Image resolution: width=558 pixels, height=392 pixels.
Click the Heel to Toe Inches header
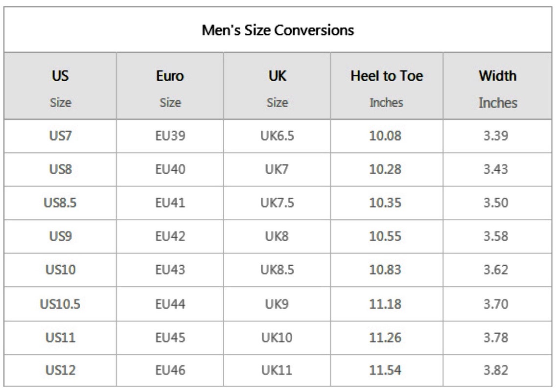click(387, 86)
